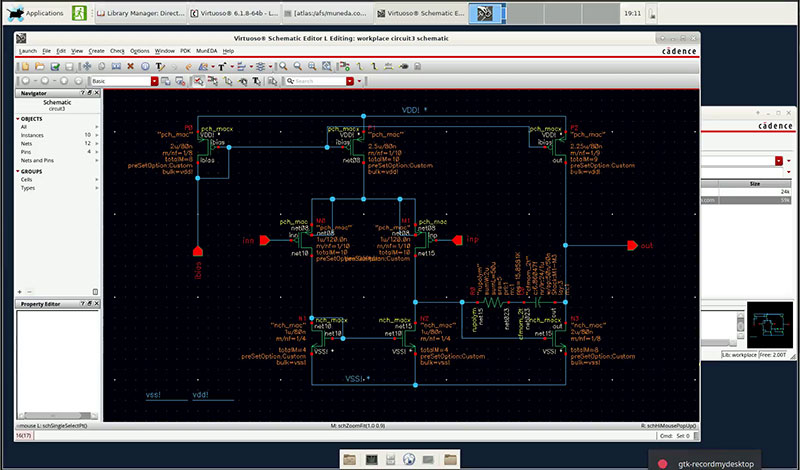Screen dimensions: 800x470
Task: Click the Property Editor horizontal scrollbar
Action: pyautogui.click(x=58, y=415)
